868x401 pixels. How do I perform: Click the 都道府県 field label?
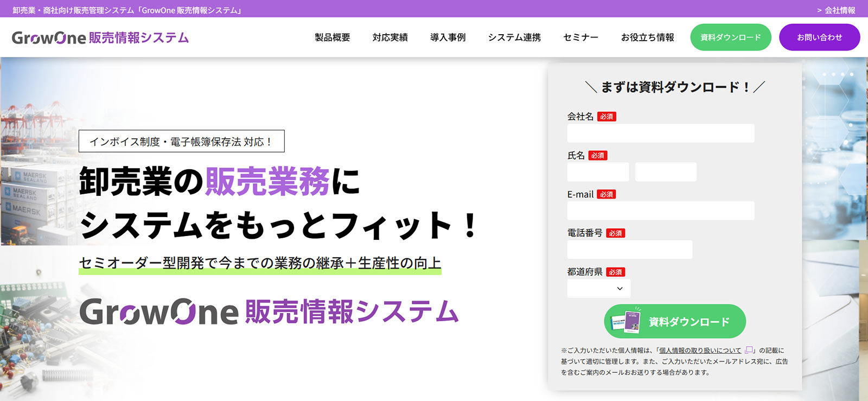coord(585,272)
